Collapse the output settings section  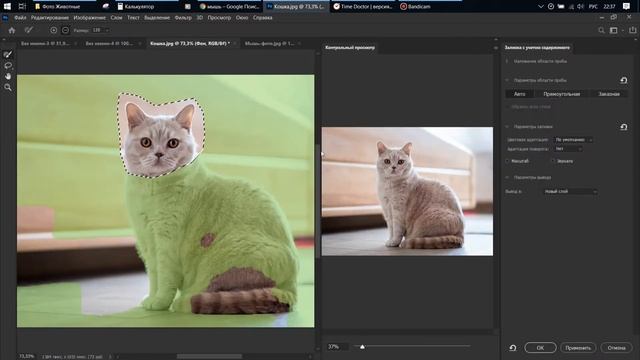(507, 178)
